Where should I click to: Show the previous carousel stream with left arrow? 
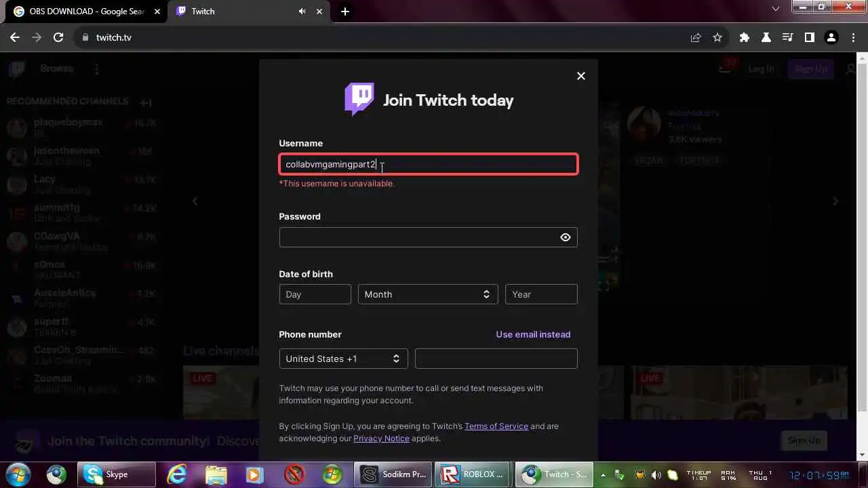coord(195,201)
